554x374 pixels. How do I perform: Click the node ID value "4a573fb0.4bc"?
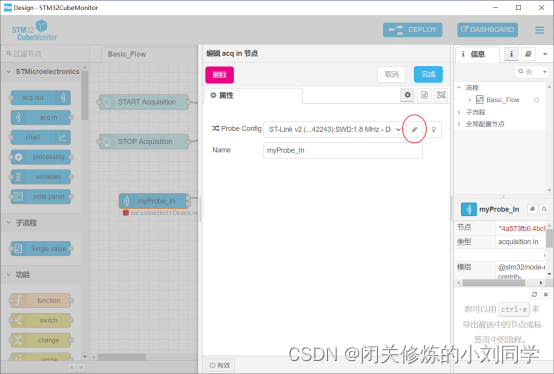tap(522, 228)
